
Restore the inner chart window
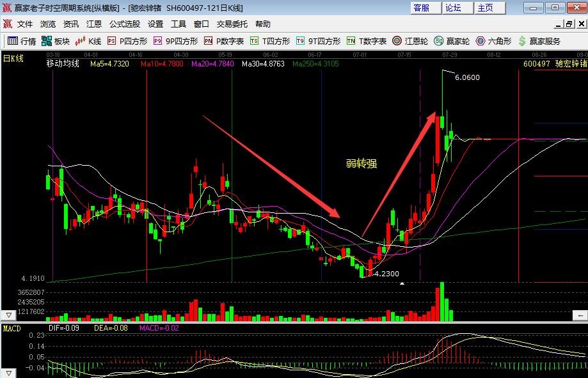[569, 24]
